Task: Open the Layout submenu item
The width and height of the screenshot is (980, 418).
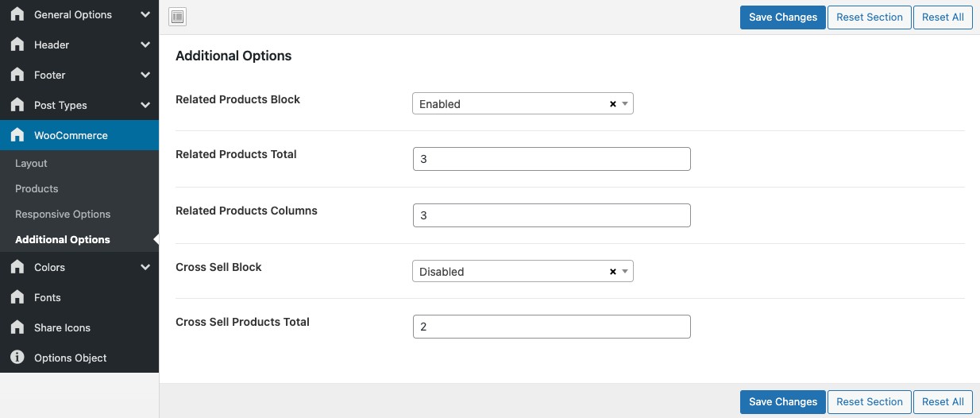Action: pos(32,163)
